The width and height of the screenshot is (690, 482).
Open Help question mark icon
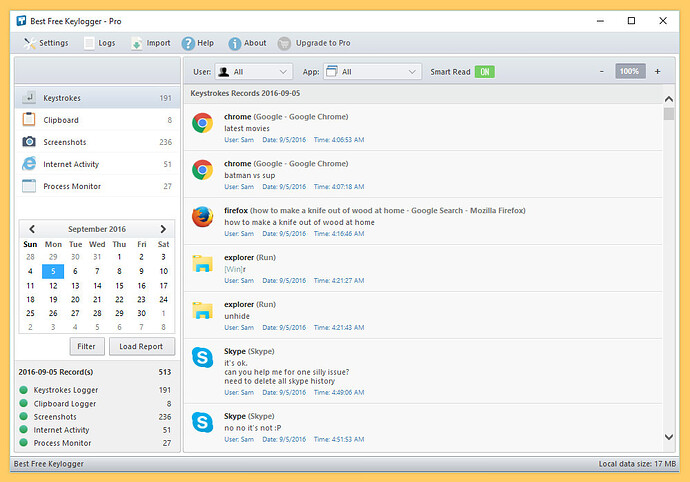pos(188,43)
